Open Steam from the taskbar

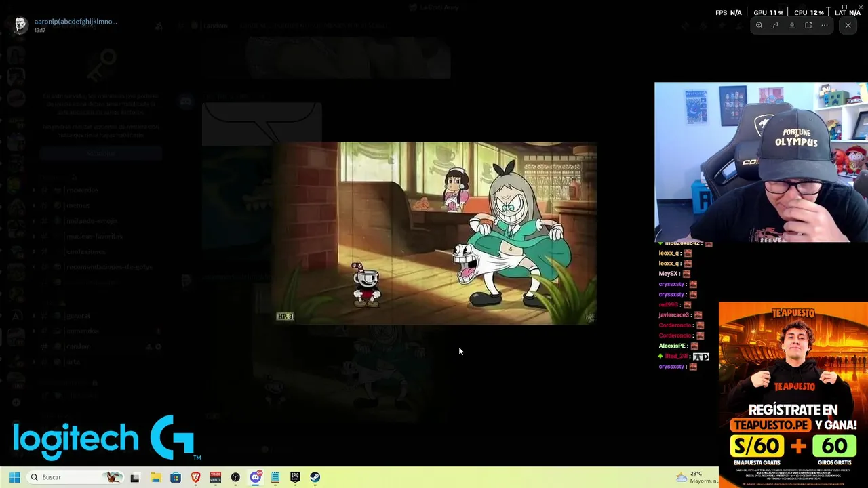point(315,477)
